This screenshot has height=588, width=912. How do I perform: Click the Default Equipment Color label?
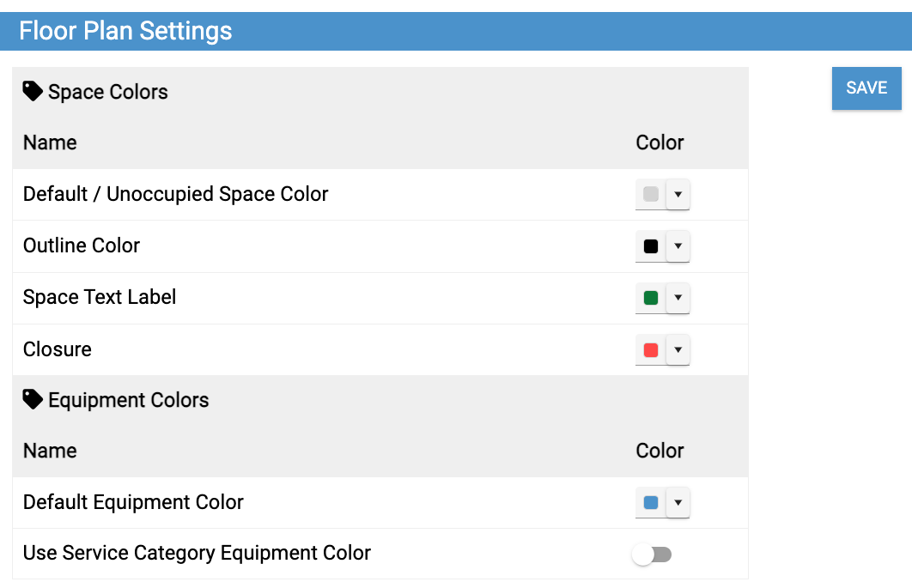tap(133, 502)
